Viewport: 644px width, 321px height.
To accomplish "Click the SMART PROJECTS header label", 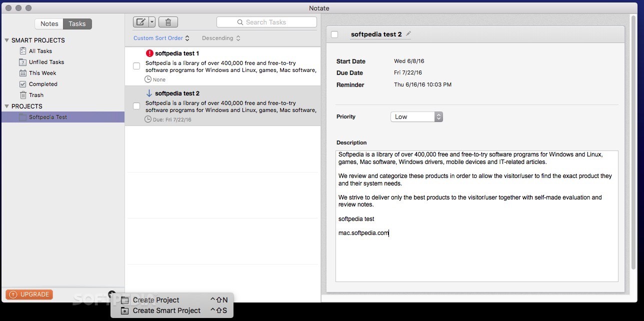I will point(38,40).
